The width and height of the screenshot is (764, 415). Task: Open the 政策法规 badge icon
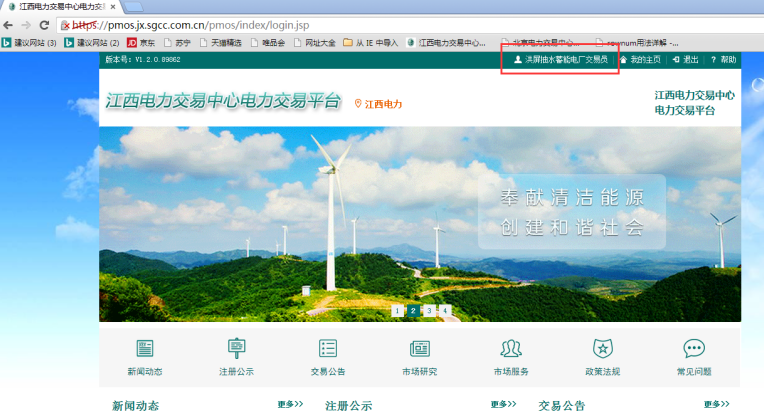tap(602, 348)
